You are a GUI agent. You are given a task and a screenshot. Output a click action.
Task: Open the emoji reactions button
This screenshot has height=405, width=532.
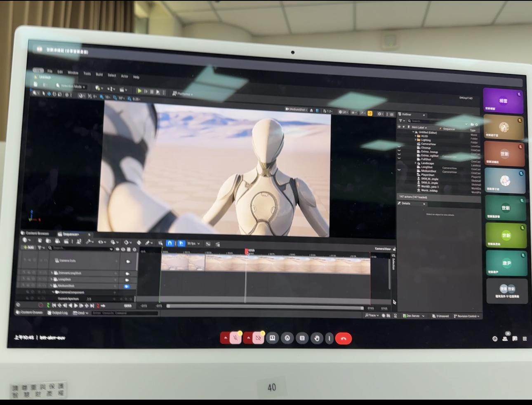click(x=287, y=338)
